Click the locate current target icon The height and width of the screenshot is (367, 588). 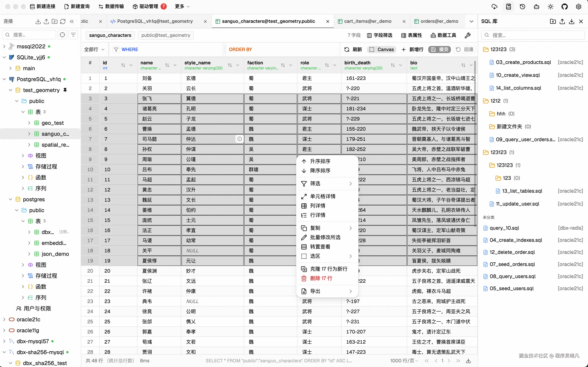tap(62, 35)
